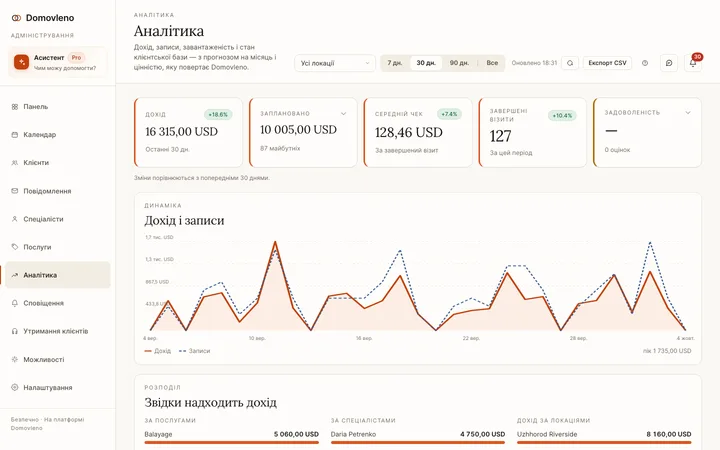Click the Дохід card showing 16 315,00 USD
Image resolution: width=720 pixels, height=450 pixels.
[188, 132]
